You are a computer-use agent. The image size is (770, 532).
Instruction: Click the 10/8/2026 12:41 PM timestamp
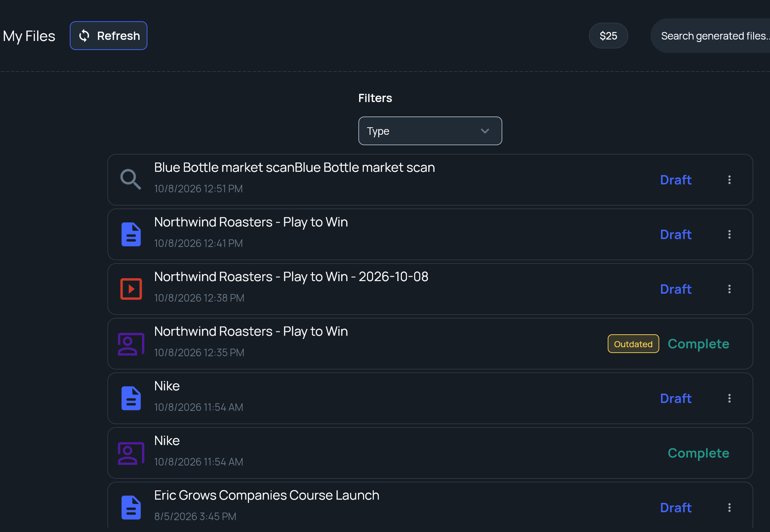click(198, 243)
